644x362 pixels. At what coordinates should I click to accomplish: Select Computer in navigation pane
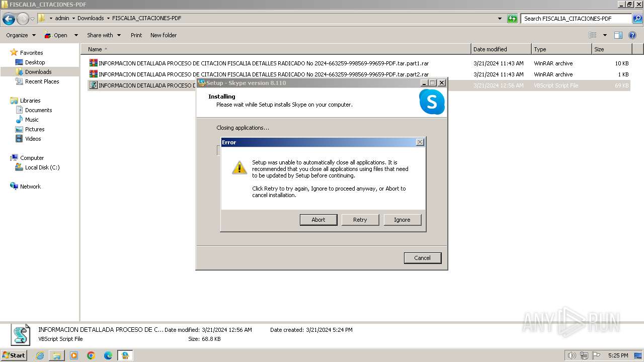32,158
